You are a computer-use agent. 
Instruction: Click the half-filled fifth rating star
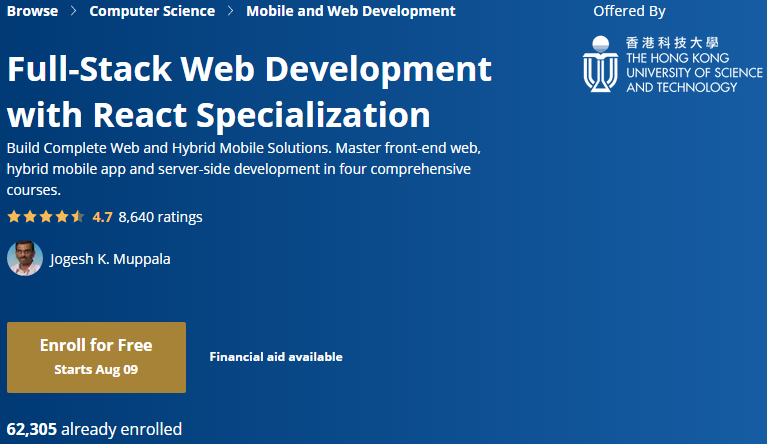78,216
